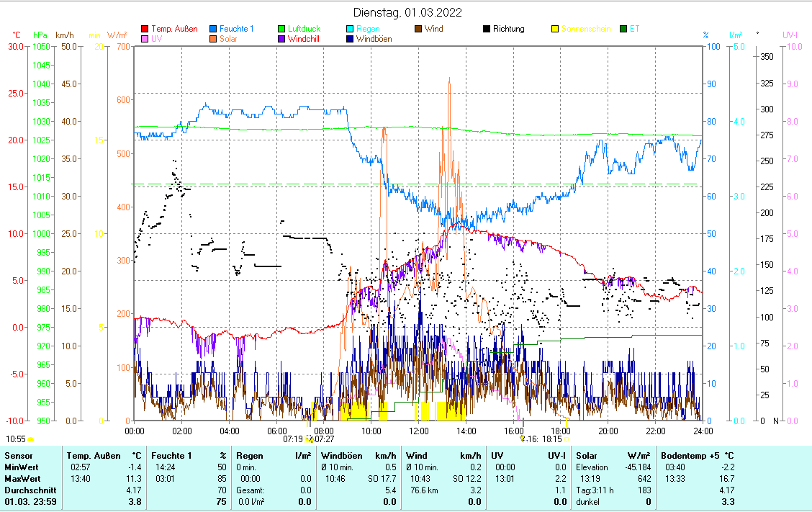Click the orange Solar legend square
This screenshot has height=512, width=812.
click(x=213, y=39)
